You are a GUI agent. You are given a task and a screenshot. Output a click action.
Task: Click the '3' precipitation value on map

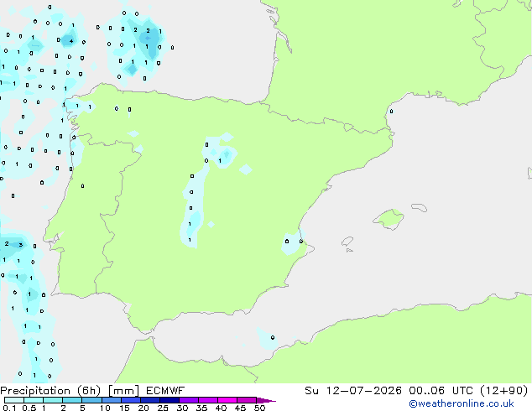point(21,245)
